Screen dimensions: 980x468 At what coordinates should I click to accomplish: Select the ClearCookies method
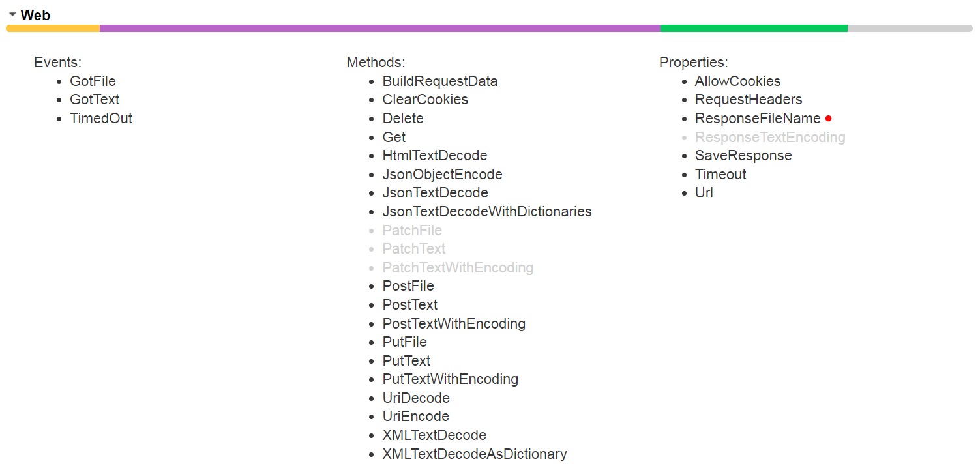pos(425,100)
